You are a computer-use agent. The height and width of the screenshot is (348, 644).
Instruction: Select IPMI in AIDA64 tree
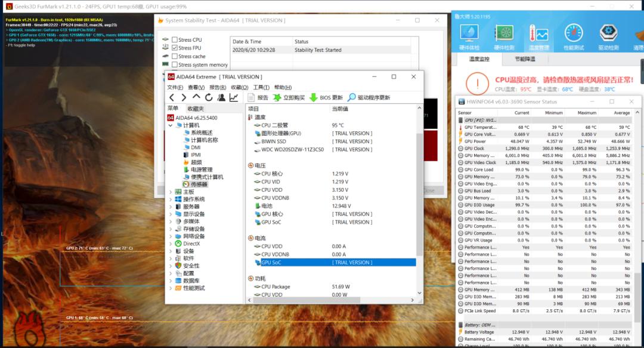pyautogui.click(x=192, y=155)
